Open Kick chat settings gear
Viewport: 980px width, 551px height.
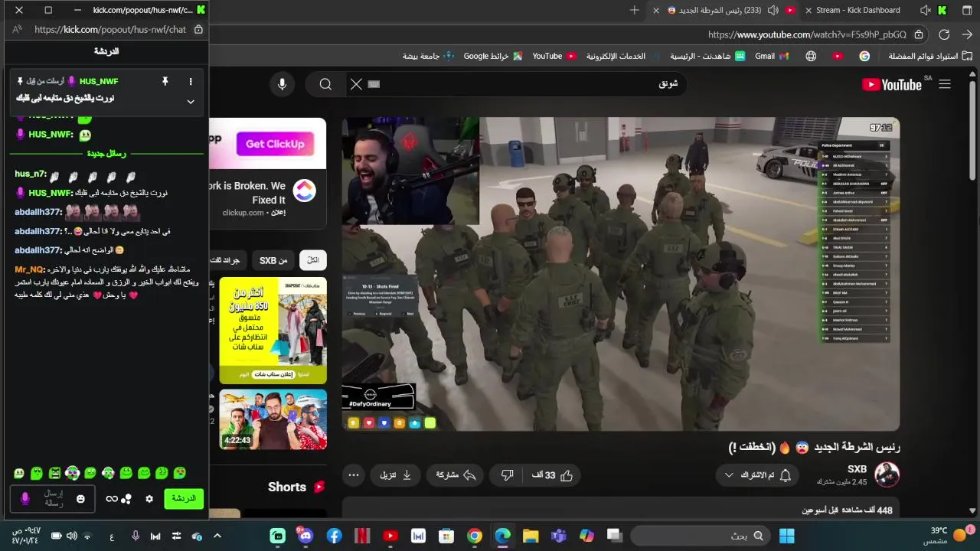coord(149,499)
